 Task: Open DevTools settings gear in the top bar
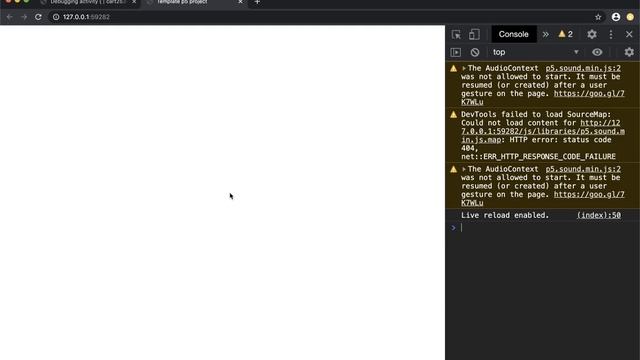pos(592,34)
